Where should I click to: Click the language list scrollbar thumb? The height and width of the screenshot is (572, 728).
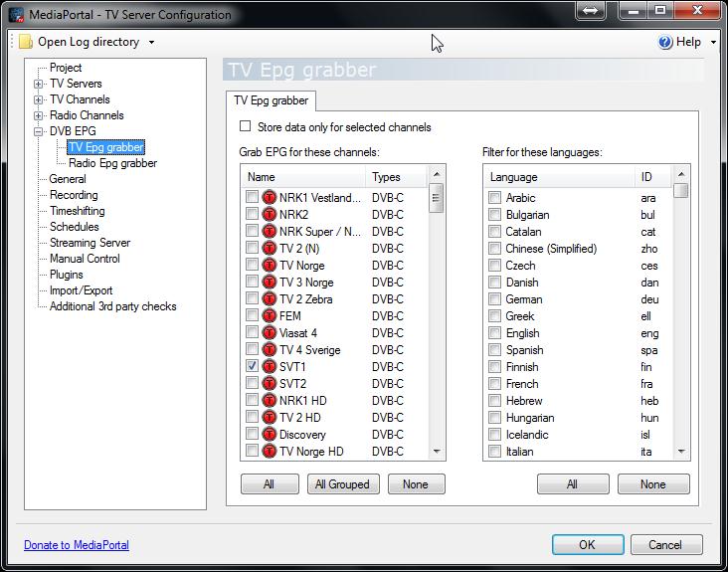click(680, 190)
